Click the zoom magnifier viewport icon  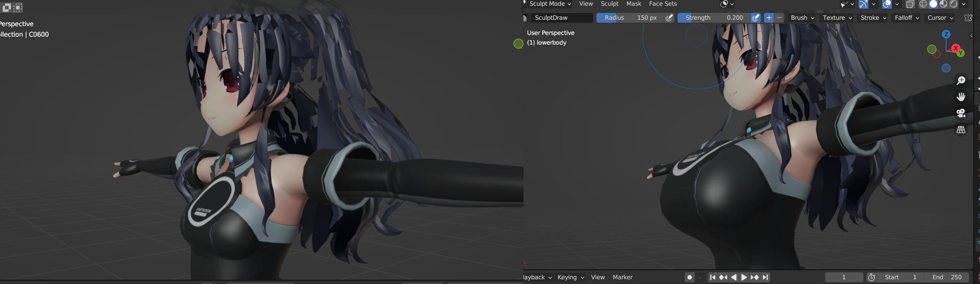coord(961,80)
